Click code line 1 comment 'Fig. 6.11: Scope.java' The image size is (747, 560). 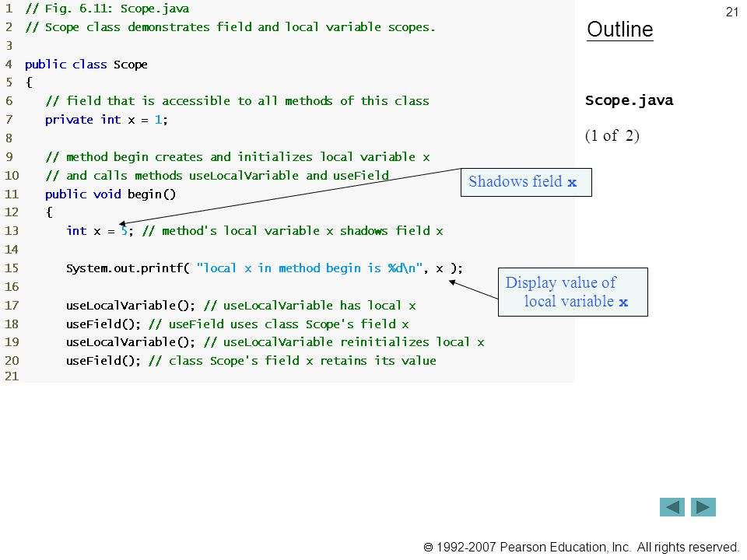coord(107,9)
